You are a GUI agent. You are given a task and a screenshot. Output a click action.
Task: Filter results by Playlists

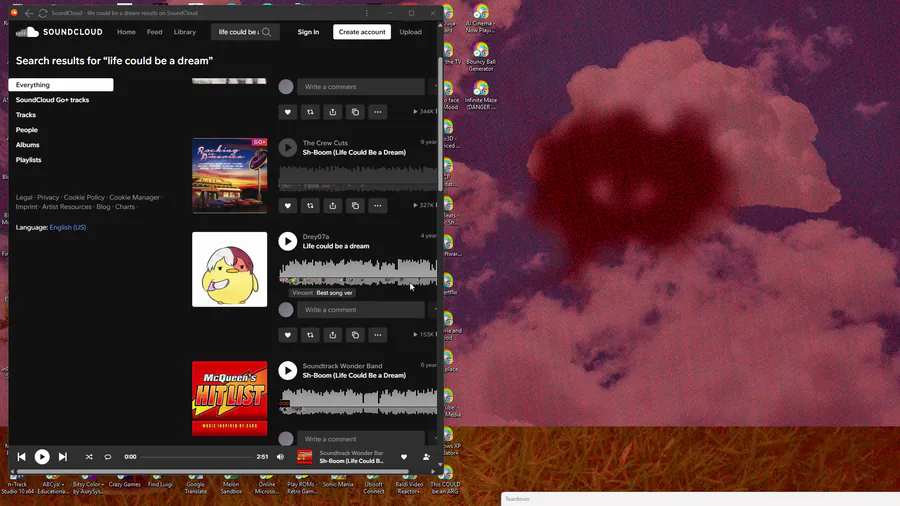point(29,159)
